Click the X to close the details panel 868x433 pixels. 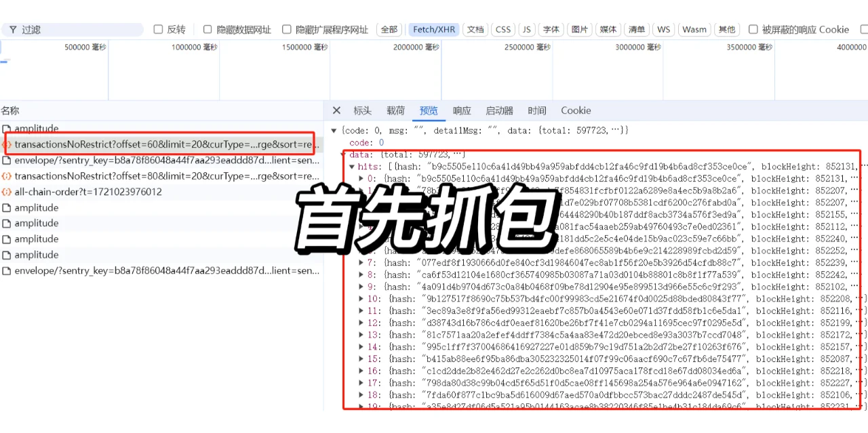[336, 110]
